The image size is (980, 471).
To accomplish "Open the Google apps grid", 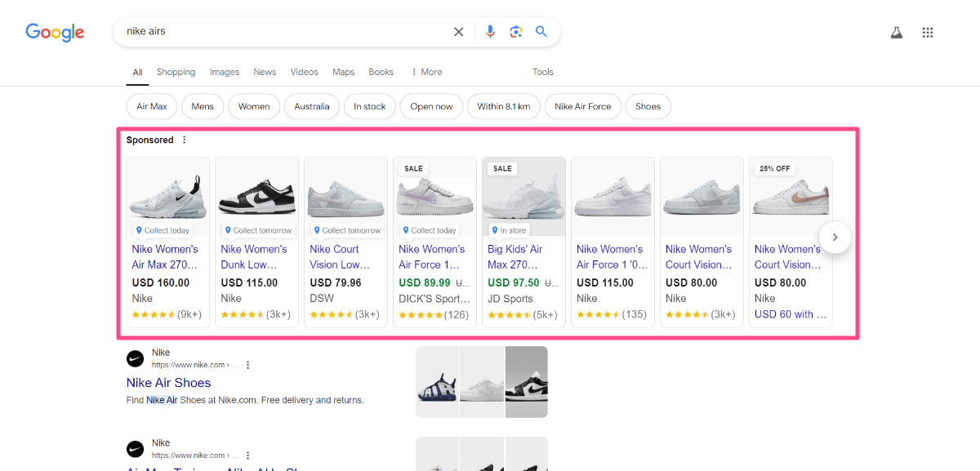I will point(928,33).
